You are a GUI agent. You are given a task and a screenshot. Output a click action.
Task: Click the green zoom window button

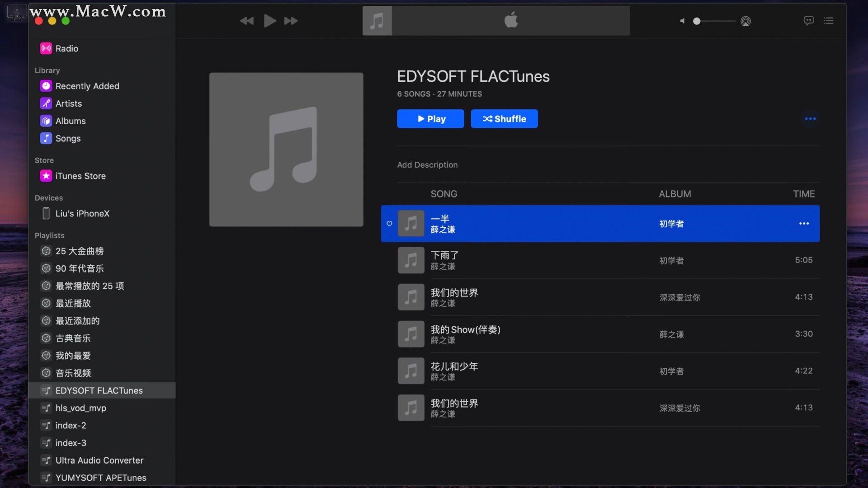tap(66, 21)
